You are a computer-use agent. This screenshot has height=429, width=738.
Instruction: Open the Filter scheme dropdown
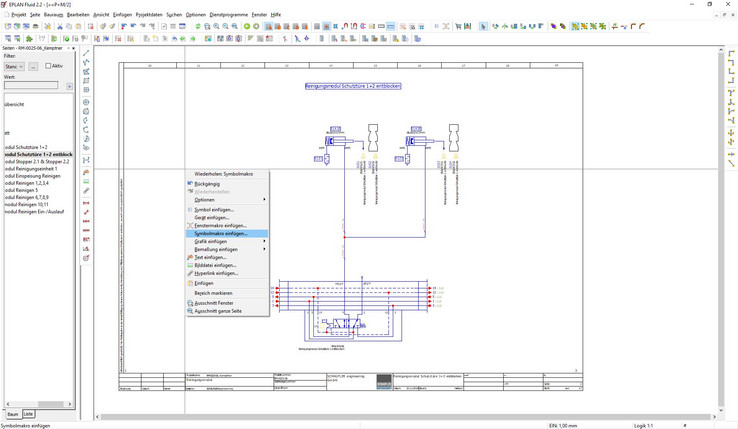(14, 66)
